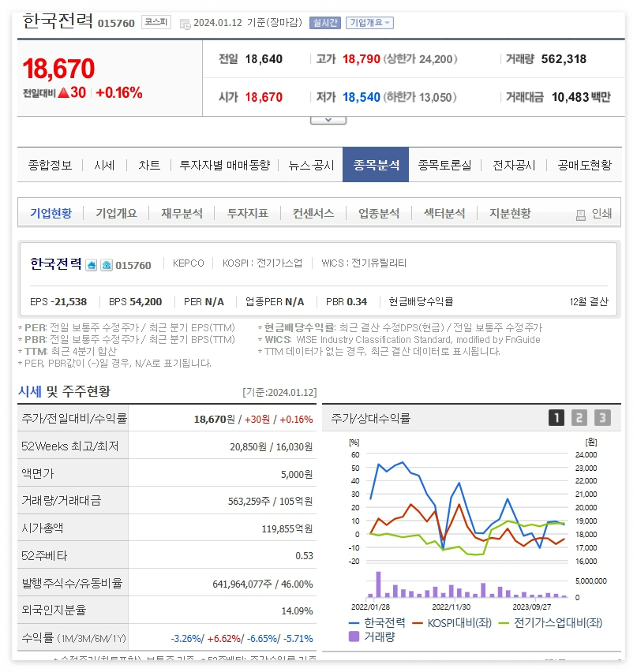Open the 기업개요 sub-tab
The height and width of the screenshot is (672, 637).
[x=116, y=213]
